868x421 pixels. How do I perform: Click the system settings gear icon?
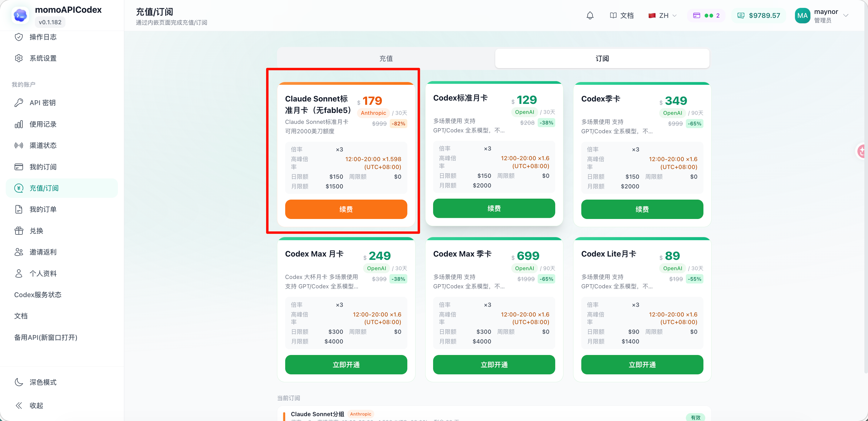pyautogui.click(x=19, y=58)
